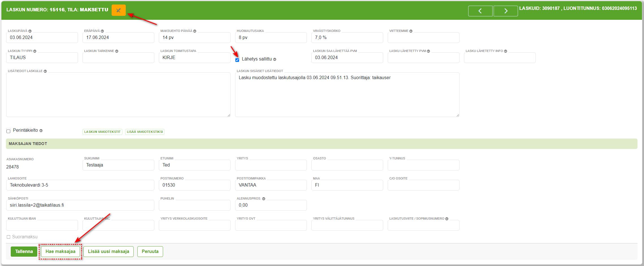Click the Yritys välittäjätunnus field
The image size is (644, 266).
click(x=347, y=225)
